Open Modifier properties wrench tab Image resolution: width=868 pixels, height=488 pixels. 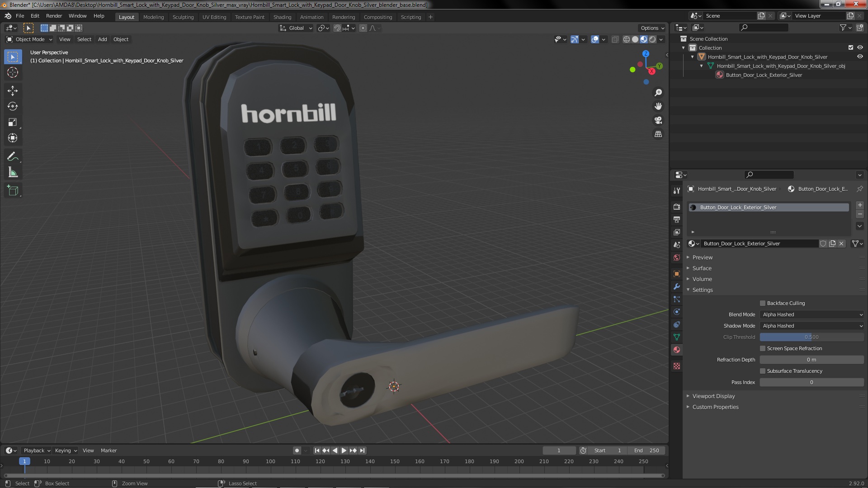tap(677, 286)
